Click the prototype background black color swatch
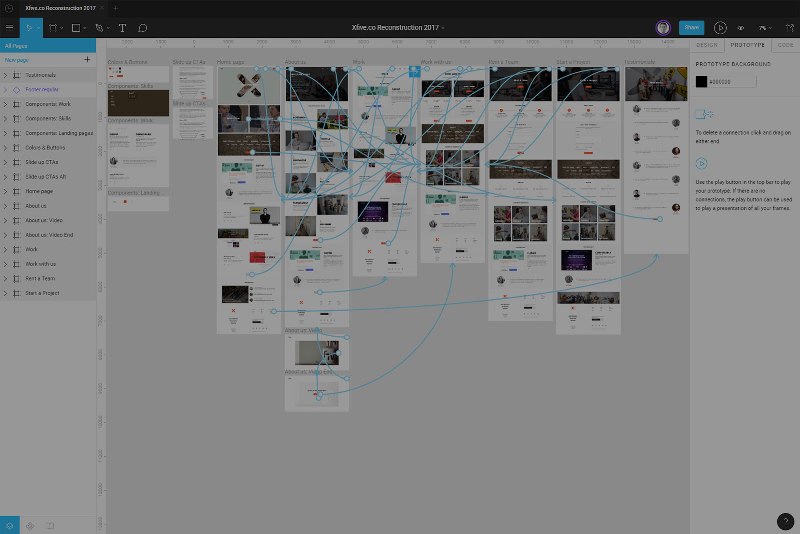800x534 pixels. [x=701, y=81]
